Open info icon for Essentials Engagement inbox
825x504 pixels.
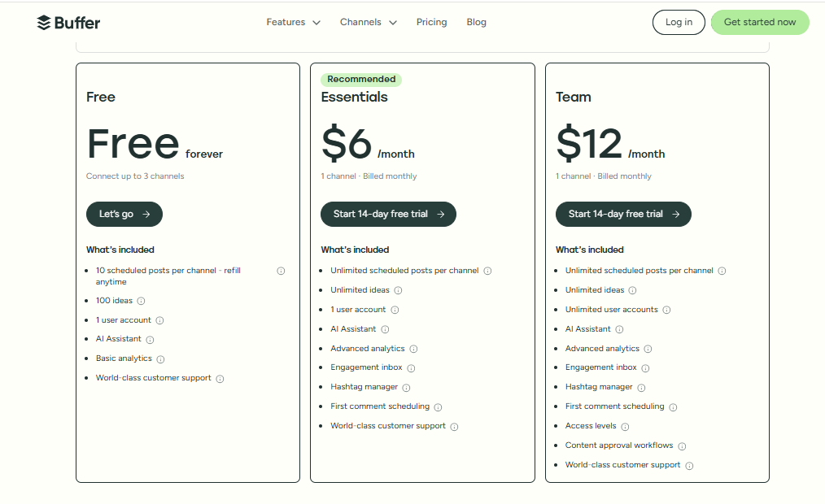click(411, 368)
